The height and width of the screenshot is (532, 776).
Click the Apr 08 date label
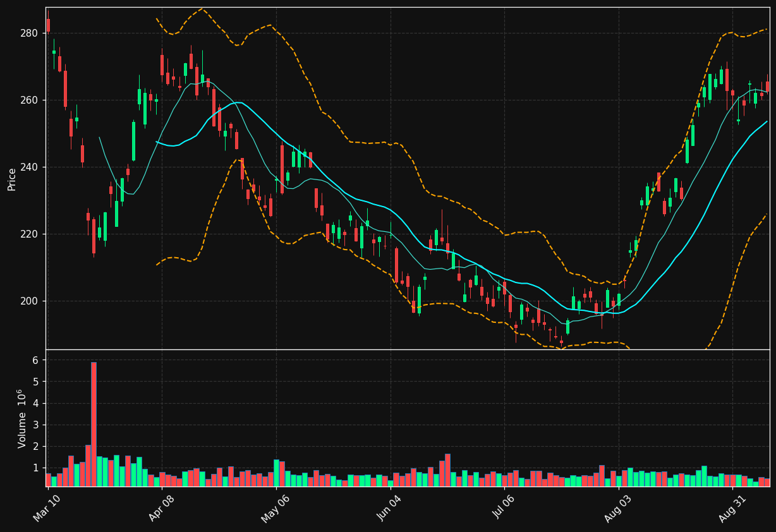point(161,508)
